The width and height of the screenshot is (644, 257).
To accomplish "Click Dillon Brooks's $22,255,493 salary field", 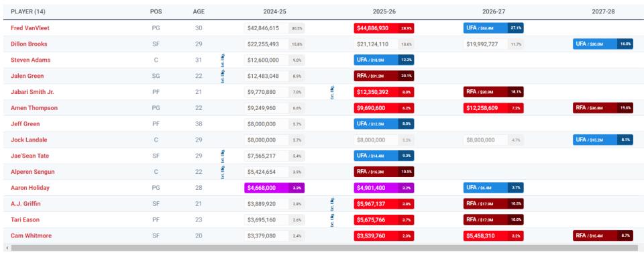I will point(274,44).
